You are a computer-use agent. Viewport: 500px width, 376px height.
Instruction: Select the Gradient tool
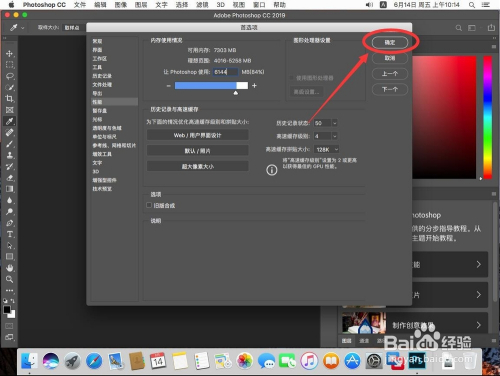(10, 189)
